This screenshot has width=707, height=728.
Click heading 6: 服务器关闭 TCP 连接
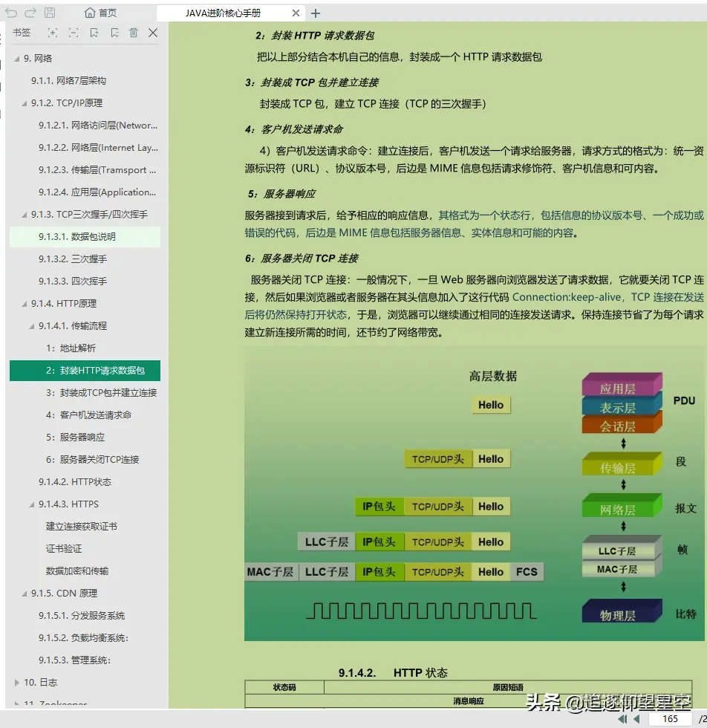coord(302,259)
